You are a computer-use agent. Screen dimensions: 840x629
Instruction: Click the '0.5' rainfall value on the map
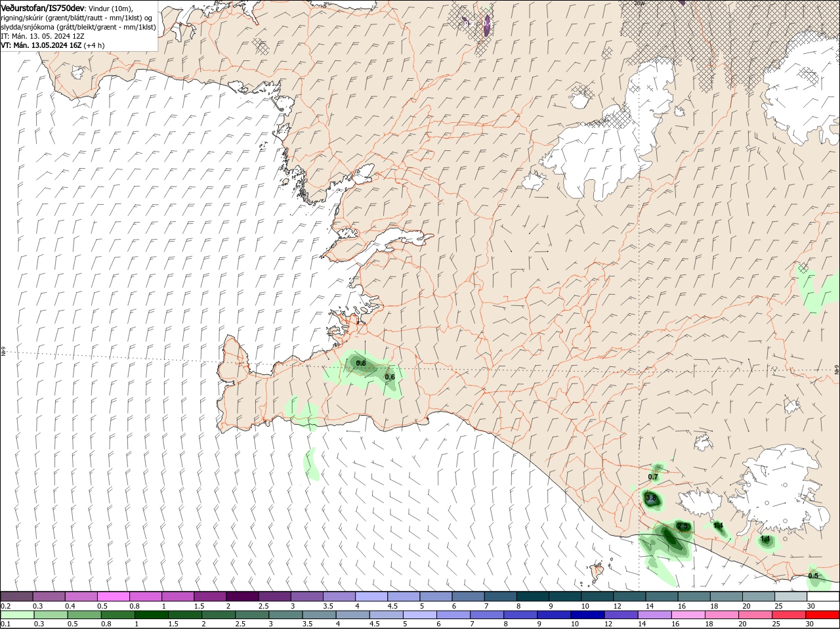813,576
